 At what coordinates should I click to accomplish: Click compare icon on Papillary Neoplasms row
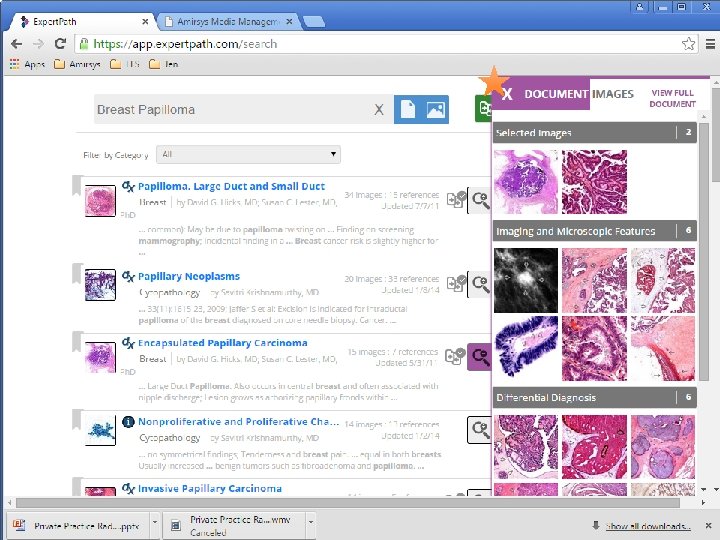[x=456, y=283]
